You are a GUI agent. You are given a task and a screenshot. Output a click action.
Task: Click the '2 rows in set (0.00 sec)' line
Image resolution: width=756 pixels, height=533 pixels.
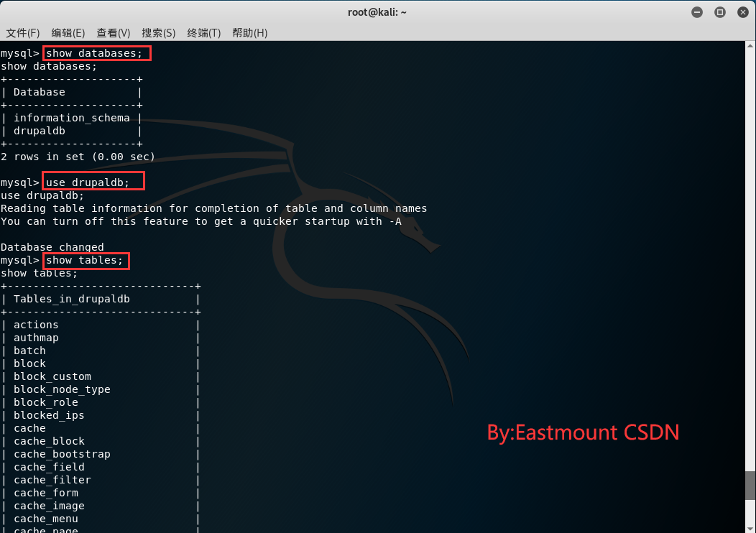(78, 157)
